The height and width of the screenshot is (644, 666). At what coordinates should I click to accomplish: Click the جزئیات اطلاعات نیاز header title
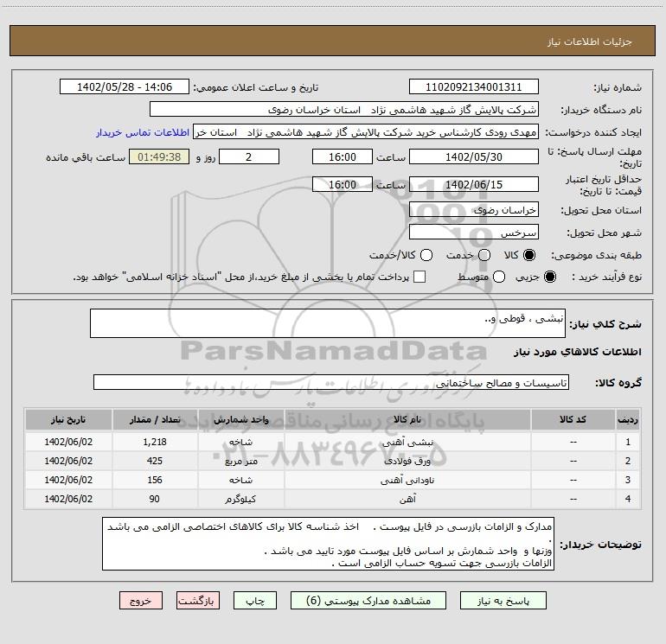click(x=590, y=41)
